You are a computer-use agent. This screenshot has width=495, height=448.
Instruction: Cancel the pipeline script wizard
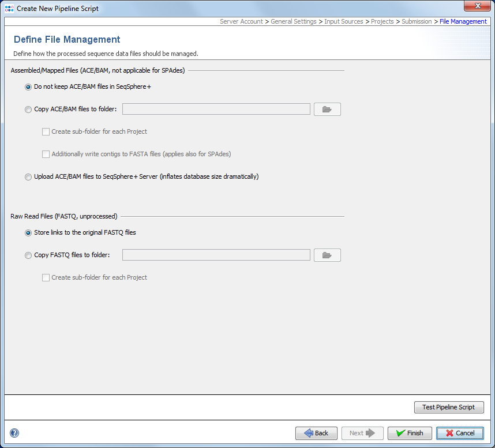pos(460,433)
